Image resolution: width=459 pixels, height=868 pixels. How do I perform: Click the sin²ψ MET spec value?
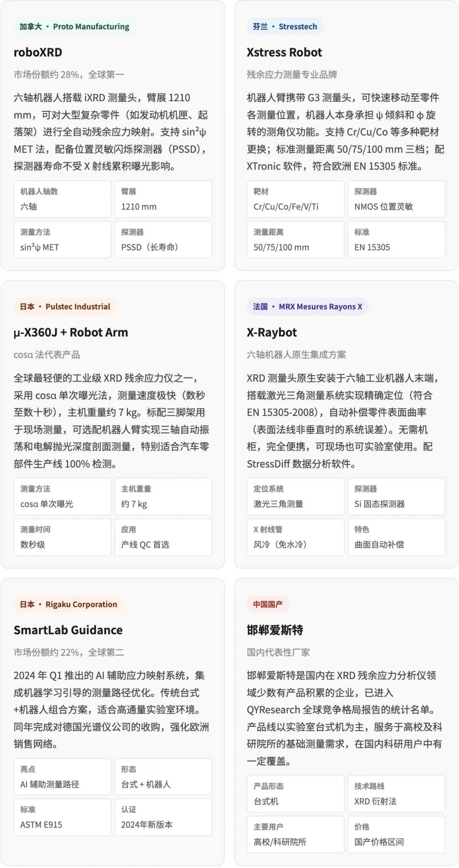coord(40,247)
